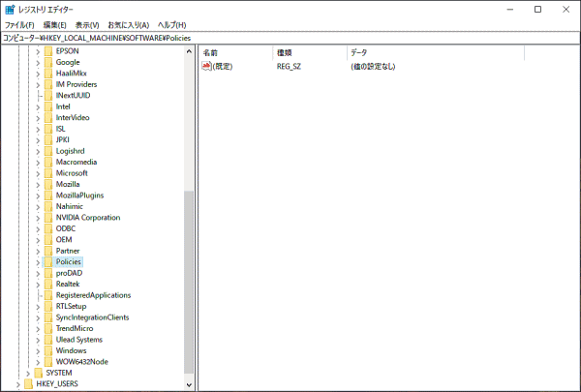Click the folder icon beside HKEY_USERS
Screen dimensions: 581x392
28,383
